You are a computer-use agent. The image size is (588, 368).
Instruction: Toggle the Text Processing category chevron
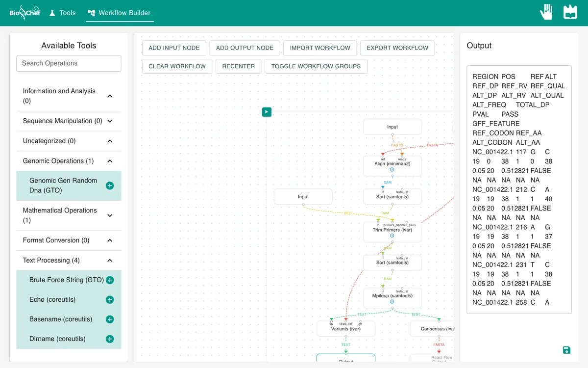[110, 261]
